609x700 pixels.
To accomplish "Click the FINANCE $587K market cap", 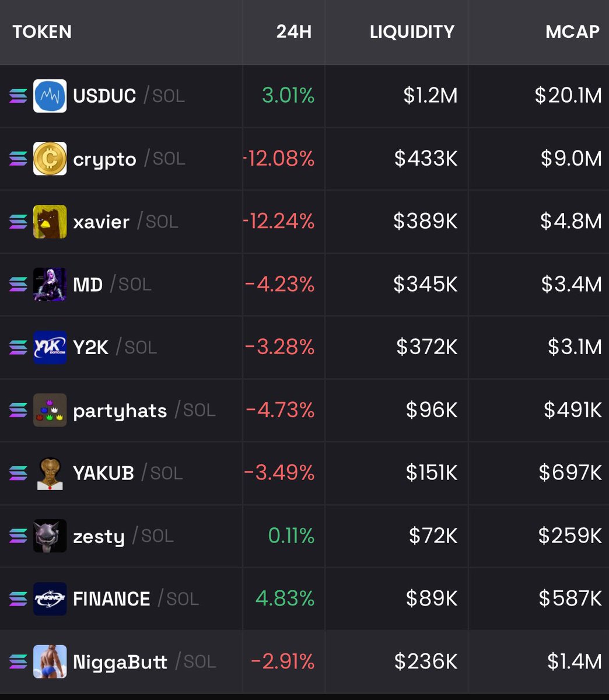I will (x=570, y=599).
